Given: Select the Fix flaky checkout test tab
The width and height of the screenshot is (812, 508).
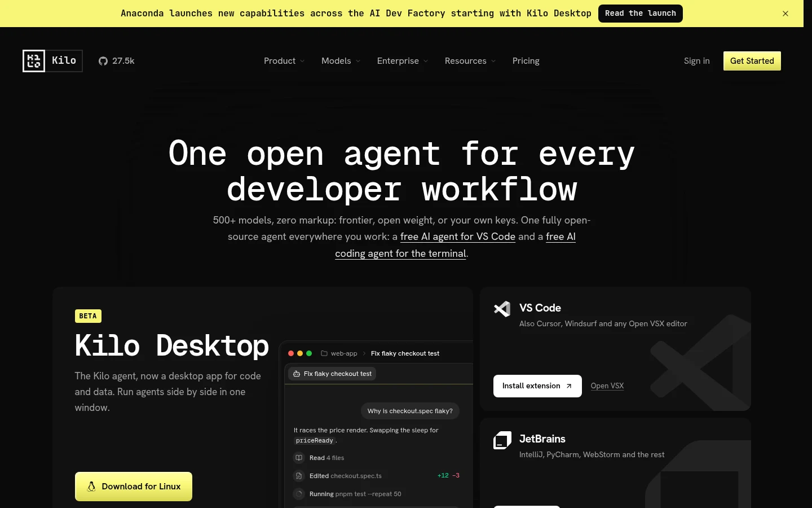Looking at the screenshot, I should 332,374.
